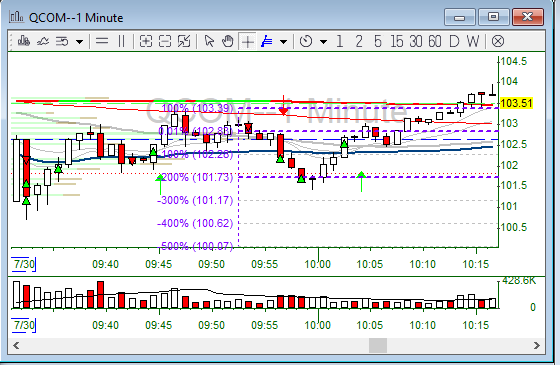Open the drawing tools dropdown arrow
560x365 pixels.
284,42
